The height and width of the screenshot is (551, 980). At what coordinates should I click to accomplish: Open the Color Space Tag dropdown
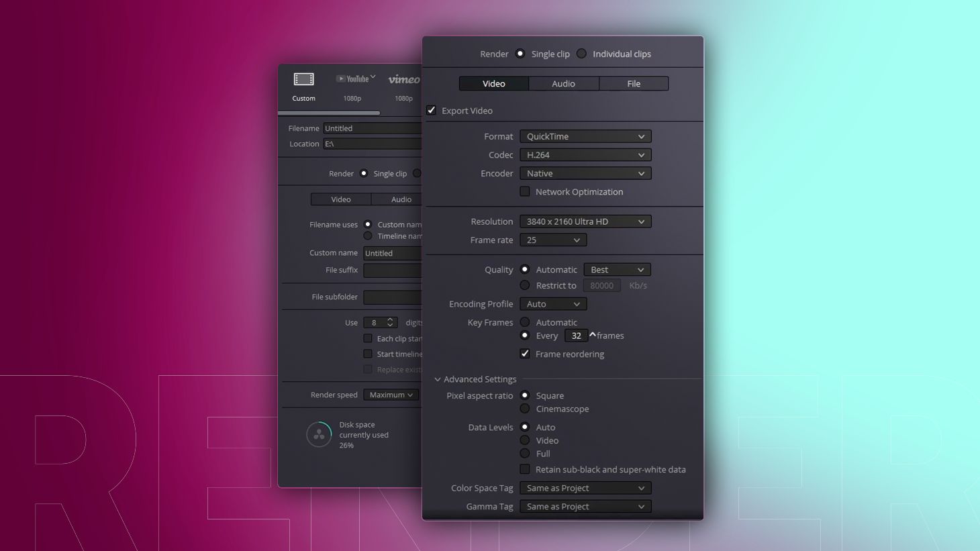pyautogui.click(x=585, y=488)
